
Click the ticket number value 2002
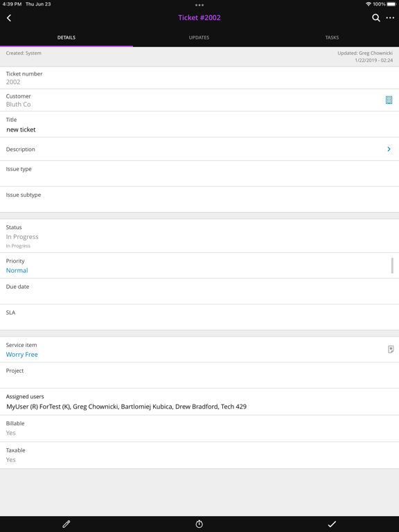point(13,82)
